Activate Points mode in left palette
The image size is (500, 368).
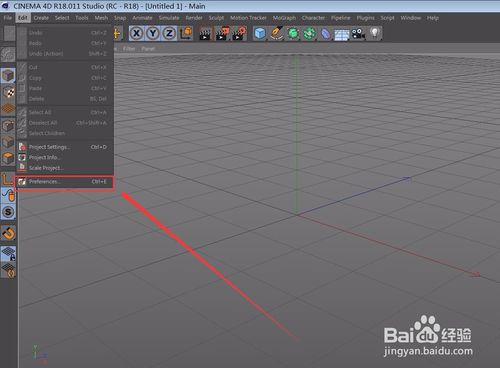(x=8, y=126)
